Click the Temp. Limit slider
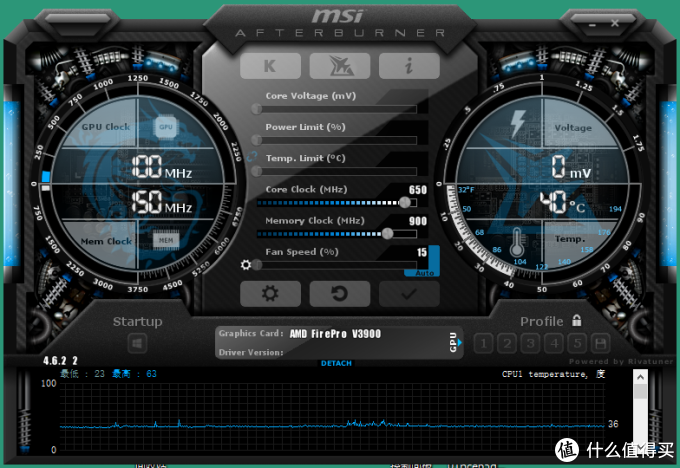Screen dimensions: 680x468 click(334, 171)
